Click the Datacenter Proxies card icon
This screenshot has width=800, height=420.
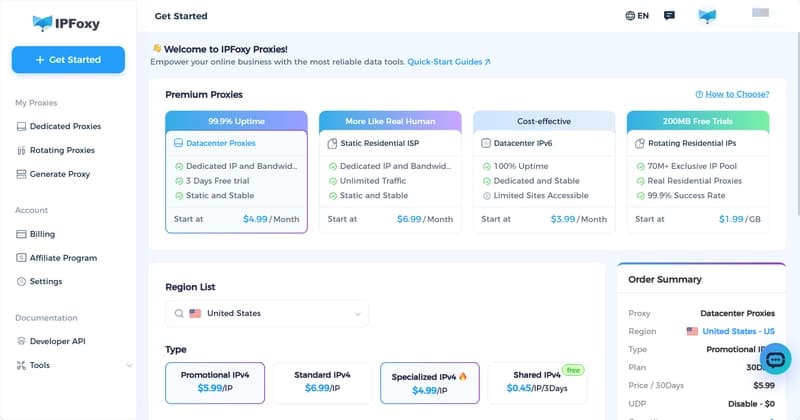pos(178,143)
